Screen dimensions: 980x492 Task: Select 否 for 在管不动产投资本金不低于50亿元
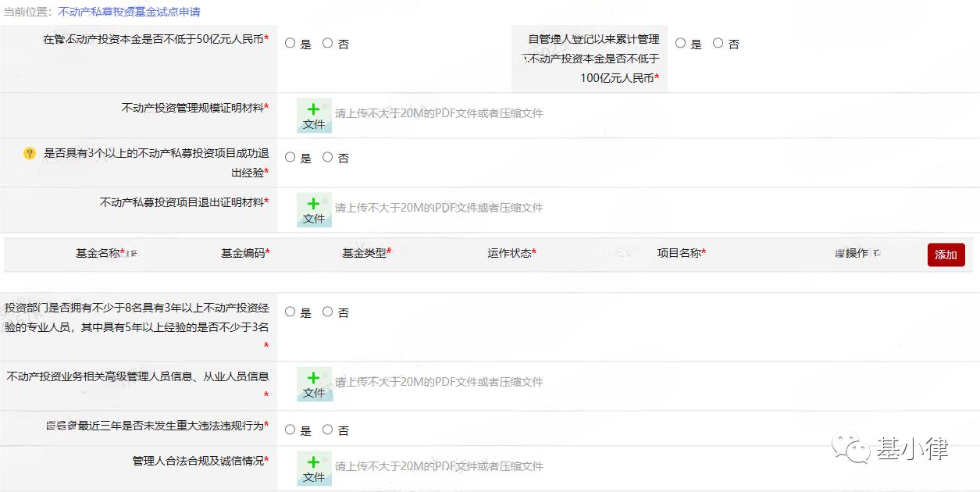[327, 43]
